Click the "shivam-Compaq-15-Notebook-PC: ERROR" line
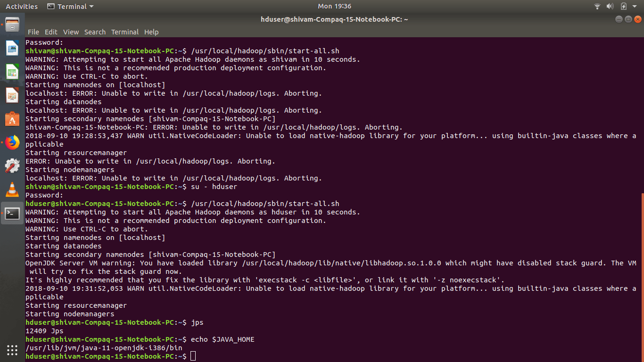The height and width of the screenshot is (362, 644). tap(214, 127)
